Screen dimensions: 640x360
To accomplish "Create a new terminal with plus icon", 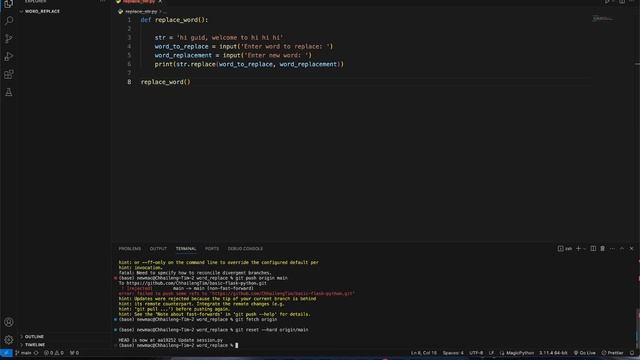I will [578, 249].
